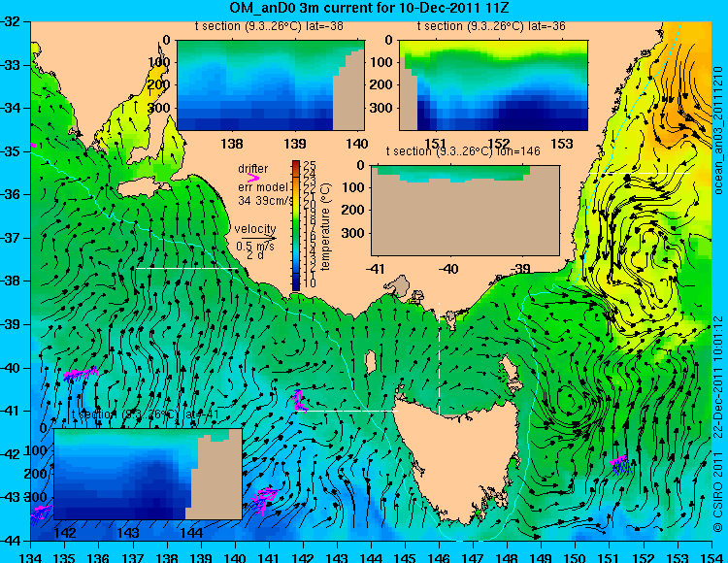Click the '22-Dec-2011 10:01:12' timestamp

(717, 377)
